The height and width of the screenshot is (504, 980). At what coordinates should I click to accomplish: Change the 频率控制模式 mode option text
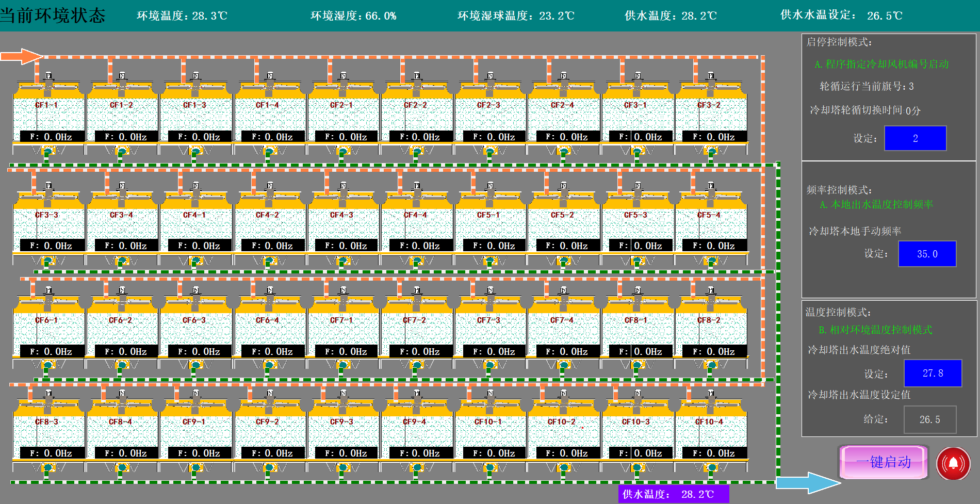[x=876, y=205]
